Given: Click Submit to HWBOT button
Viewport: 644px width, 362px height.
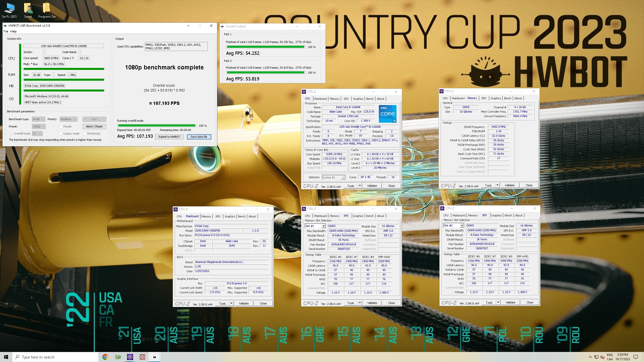Looking at the screenshot, I should 169,137.
